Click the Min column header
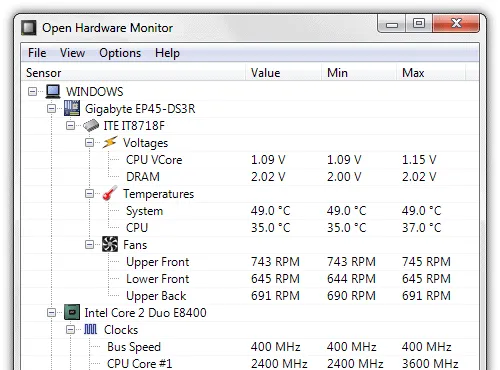The image size is (500, 370). (359, 73)
